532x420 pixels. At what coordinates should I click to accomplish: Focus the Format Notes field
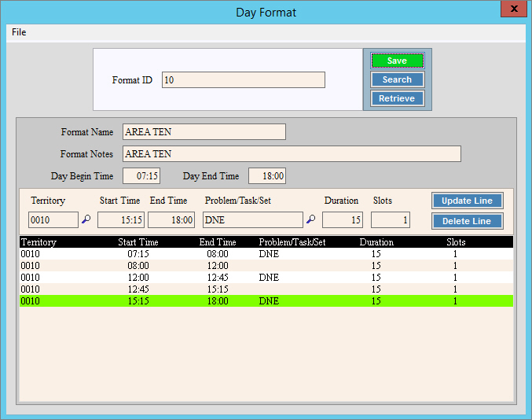(292, 154)
